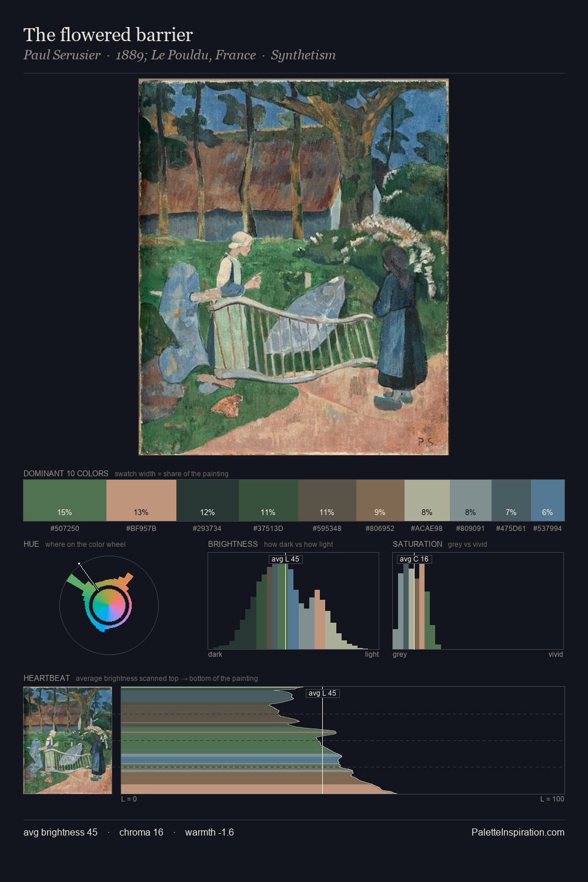This screenshot has height=882, width=588.
Task: Click the 'light' brightness axis label
Action: (x=372, y=654)
